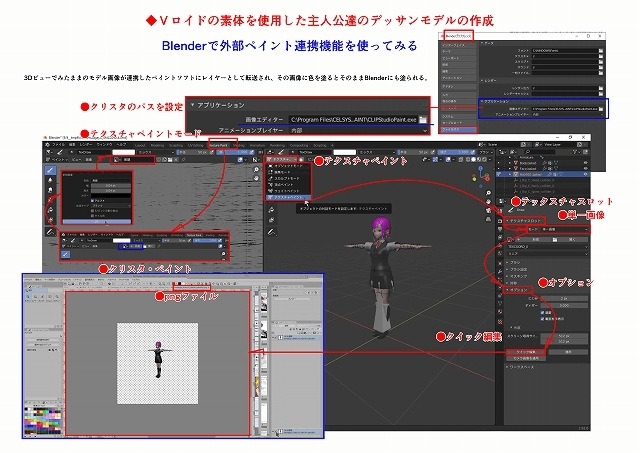This screenshot has width=640, height=453.
Task: Click the image editor zoom magnifier icon
Action: tap(256, 169)
